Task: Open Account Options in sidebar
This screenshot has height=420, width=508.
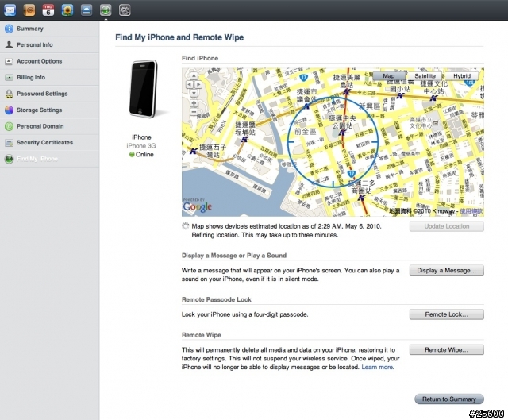Action: [x=49, y=61]
